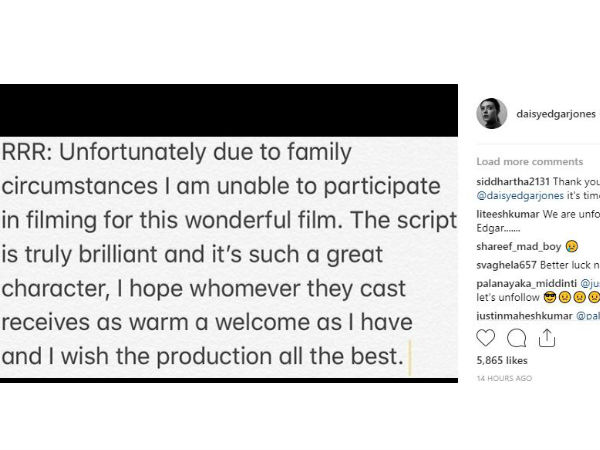Screen dimensions: 600x450
Task: Open siddhartha2131 commenter profile
Action: tap(513, 181)
